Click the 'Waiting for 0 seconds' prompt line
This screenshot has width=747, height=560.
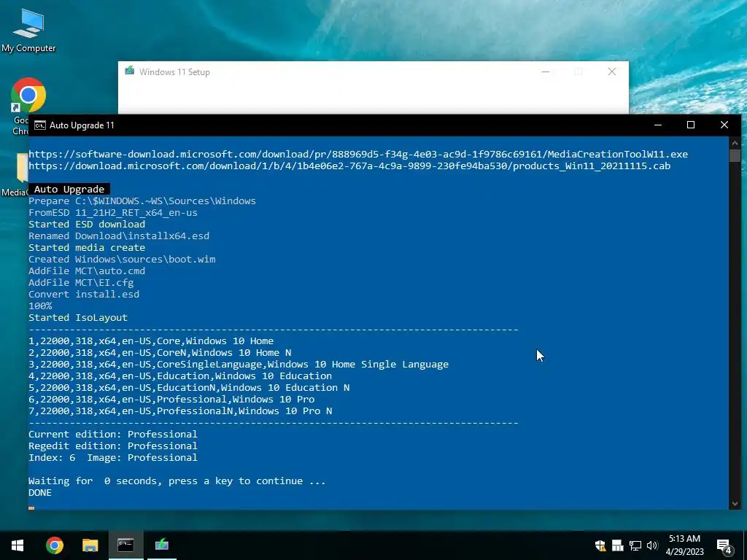tap(177, 481)
